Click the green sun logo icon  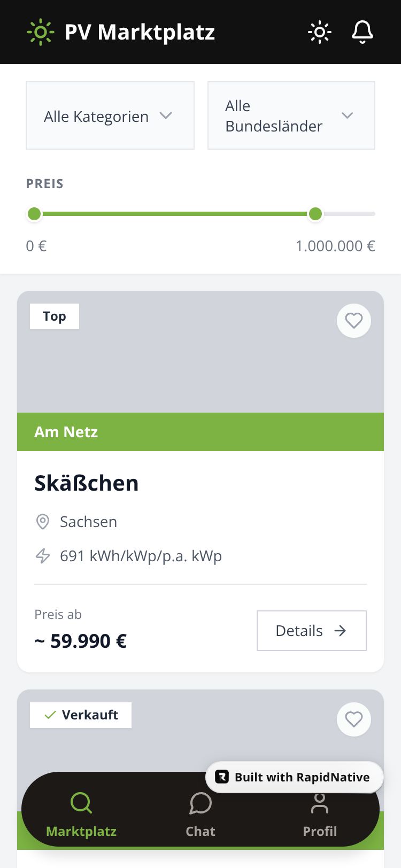coord(40,33)
